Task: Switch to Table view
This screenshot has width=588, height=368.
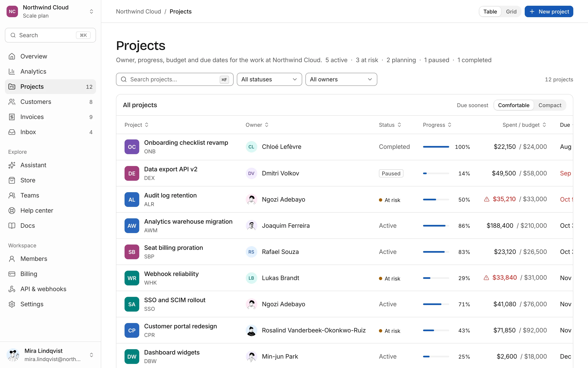Action: tap(490, 11)
